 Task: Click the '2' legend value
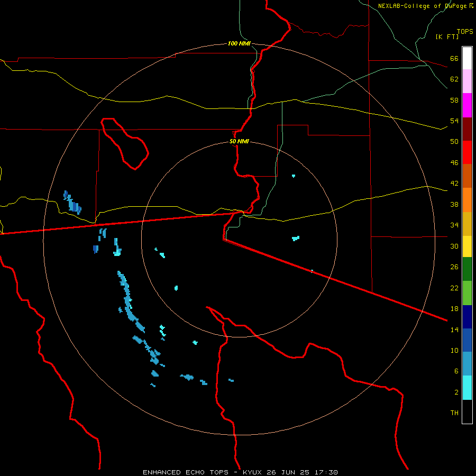[456, 392]
